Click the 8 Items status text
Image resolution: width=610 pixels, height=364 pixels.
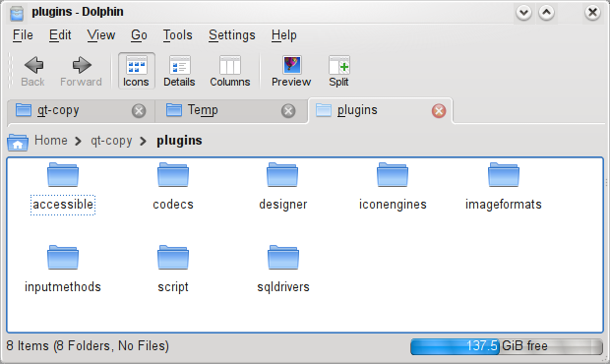[88, 345]
